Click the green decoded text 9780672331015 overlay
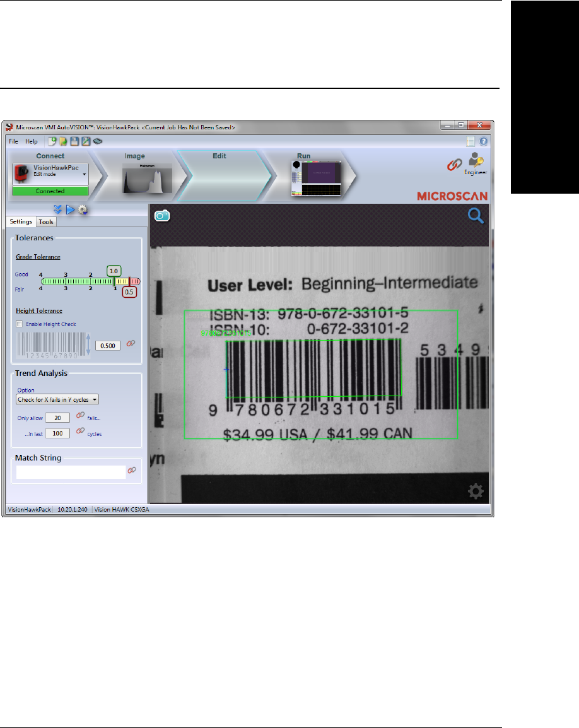579x728 pixels. point(226,333)
